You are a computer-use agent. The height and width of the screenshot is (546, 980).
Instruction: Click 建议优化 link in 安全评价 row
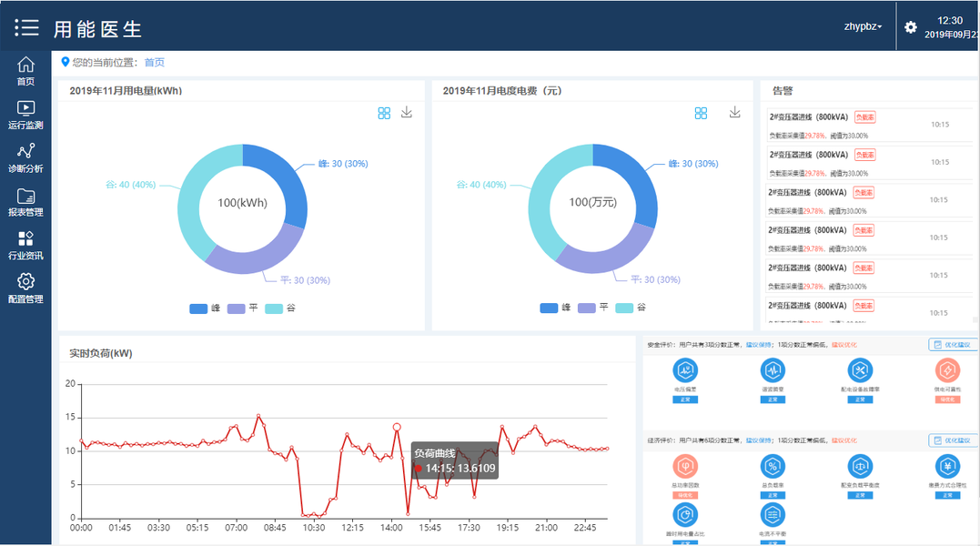click(x=844, y=345)
